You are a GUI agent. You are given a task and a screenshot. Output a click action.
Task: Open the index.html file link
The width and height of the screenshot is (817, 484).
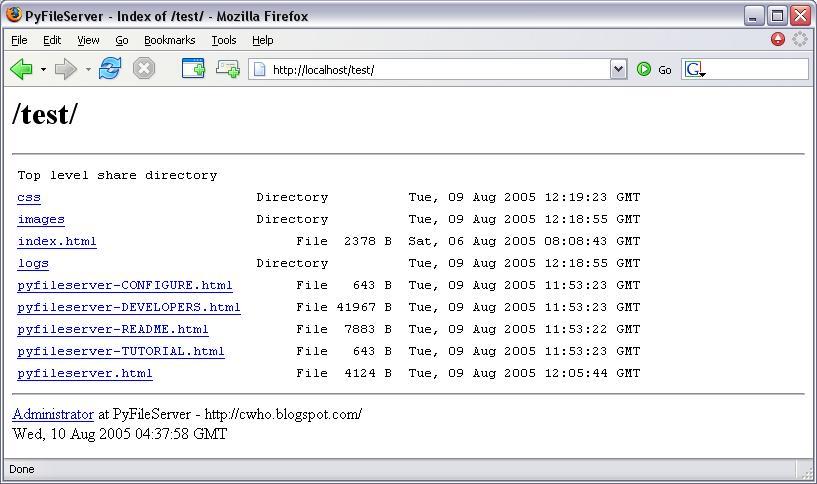pyautogui.click(x=57, y=241)
